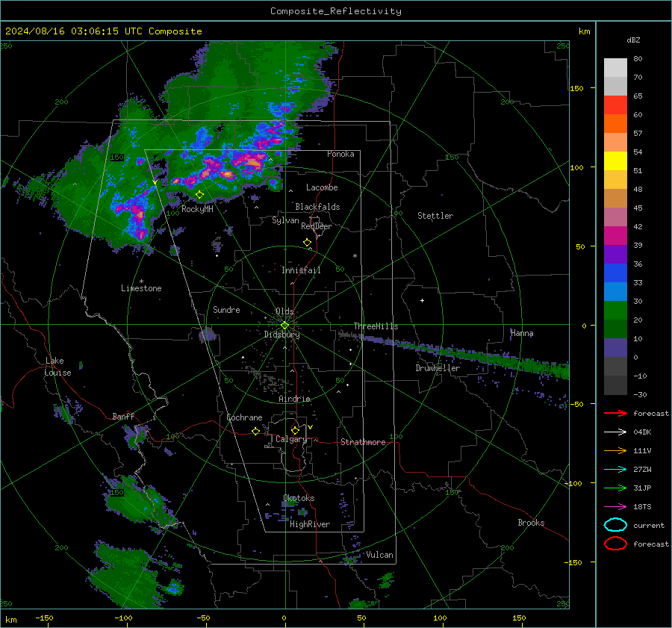672x628 pixels.
Task: Select the Innisfail label
Action: coord(301,270)
